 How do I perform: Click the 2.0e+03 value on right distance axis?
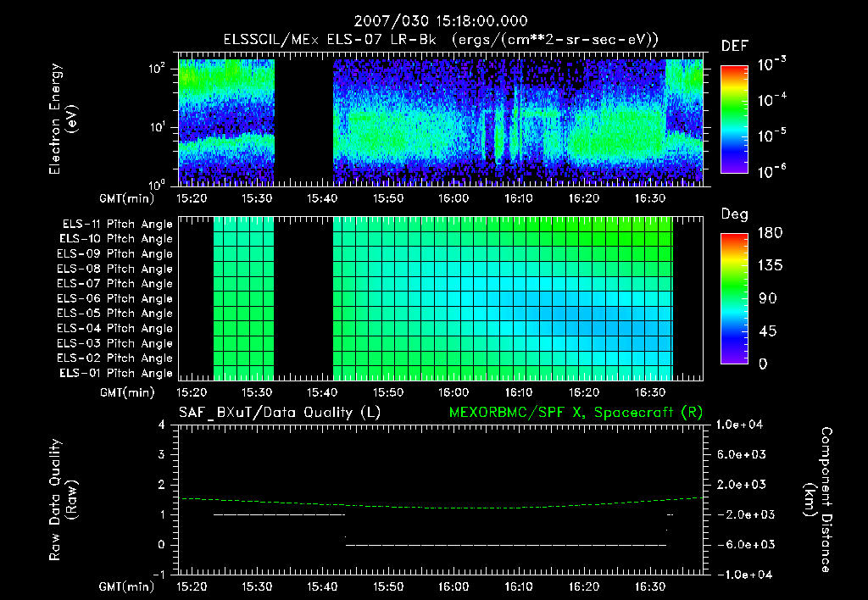(x=742, y=485)
